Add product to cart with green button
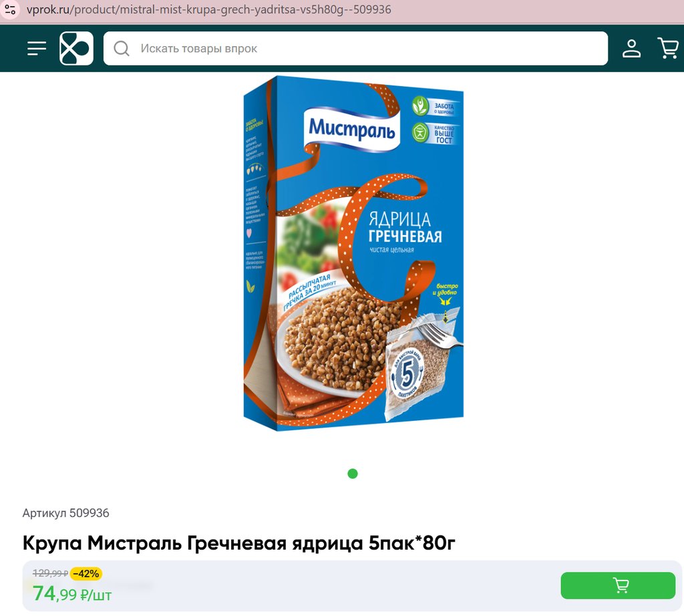The width and height of the screenshot is (684, 616). coord(618,585)
